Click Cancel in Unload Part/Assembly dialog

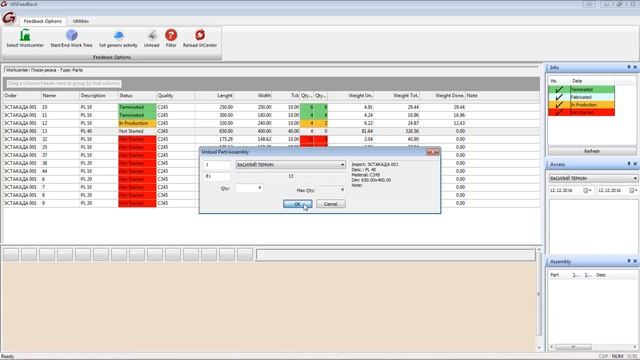click(331, 204)
